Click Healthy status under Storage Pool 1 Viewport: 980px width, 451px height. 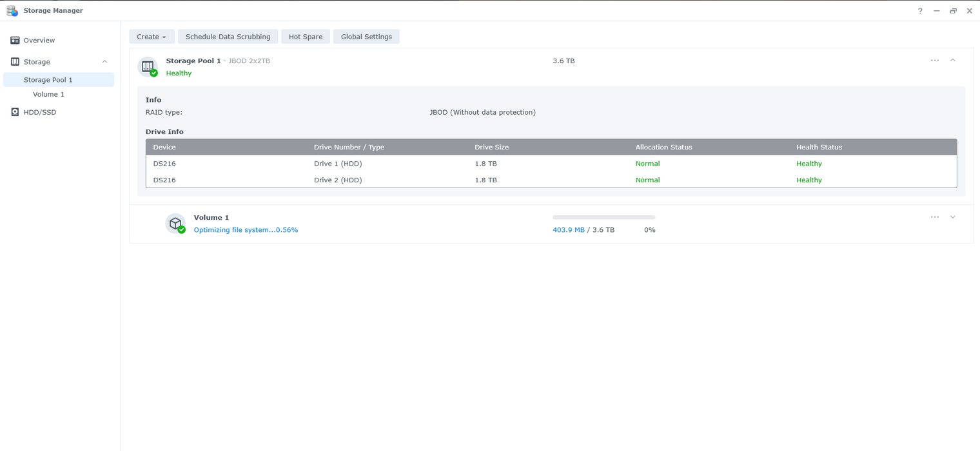179,73
